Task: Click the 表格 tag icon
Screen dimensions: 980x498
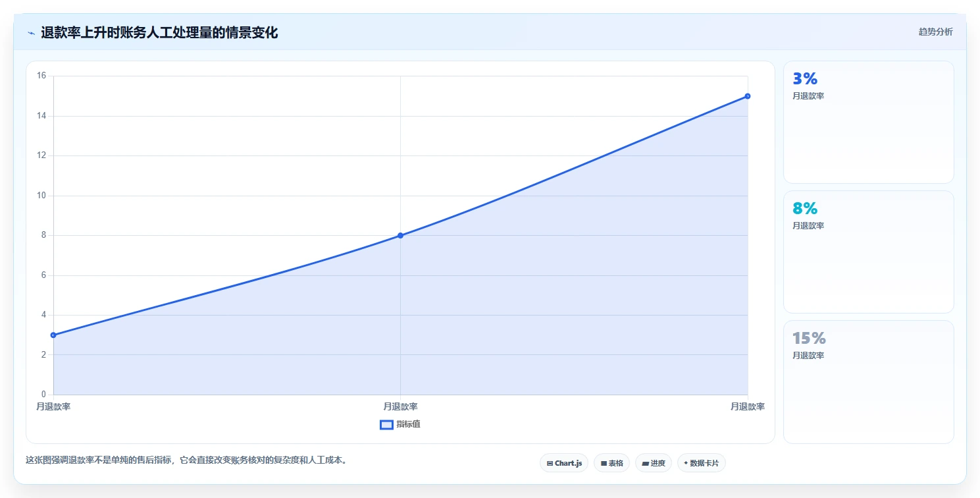Action: (604, 464)
